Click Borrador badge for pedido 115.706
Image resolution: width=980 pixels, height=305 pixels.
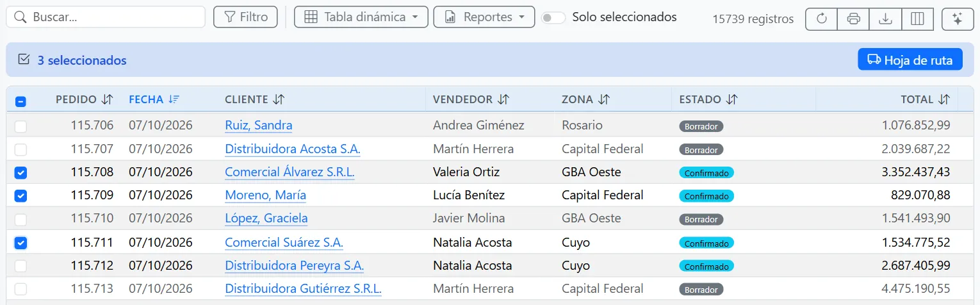click(701, 126)
